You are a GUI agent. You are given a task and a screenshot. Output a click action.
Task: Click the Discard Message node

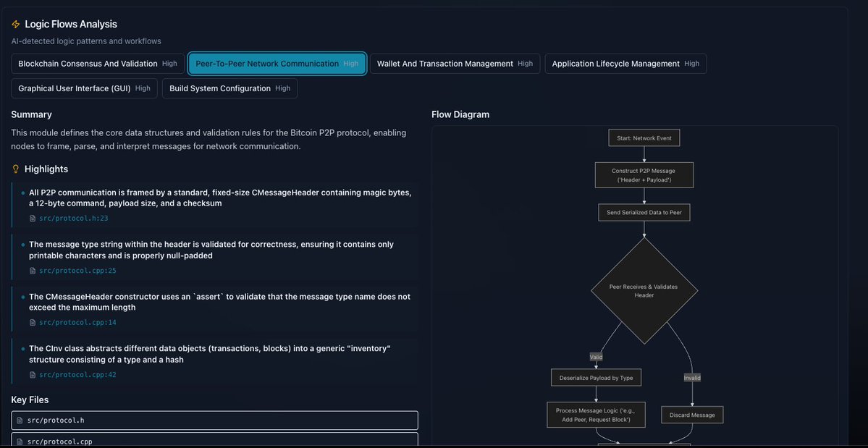coord(691,414)
